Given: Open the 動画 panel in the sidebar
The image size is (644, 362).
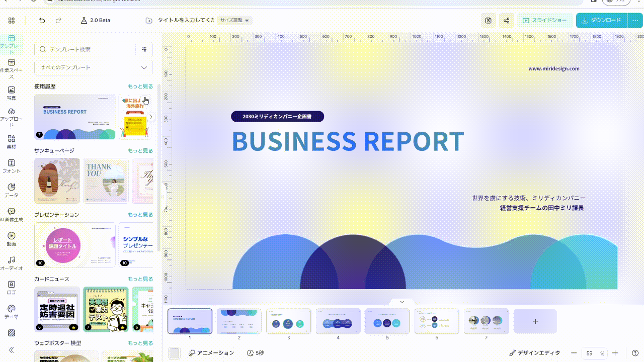Looking at the screenshot, I should 12,238.
